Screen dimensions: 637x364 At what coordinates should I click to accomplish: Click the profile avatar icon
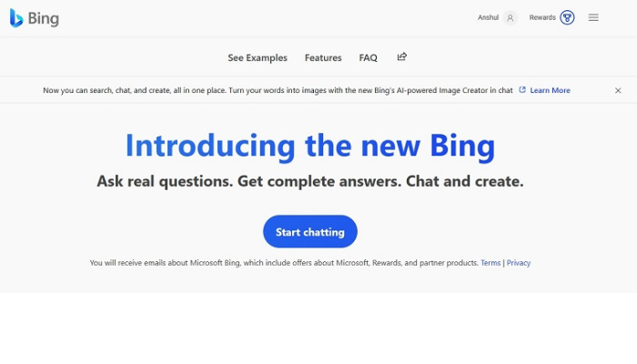510,17
